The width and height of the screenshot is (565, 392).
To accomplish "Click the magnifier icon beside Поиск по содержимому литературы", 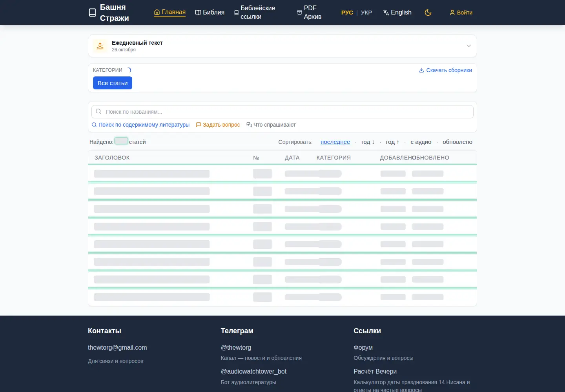I will point(94,125).
